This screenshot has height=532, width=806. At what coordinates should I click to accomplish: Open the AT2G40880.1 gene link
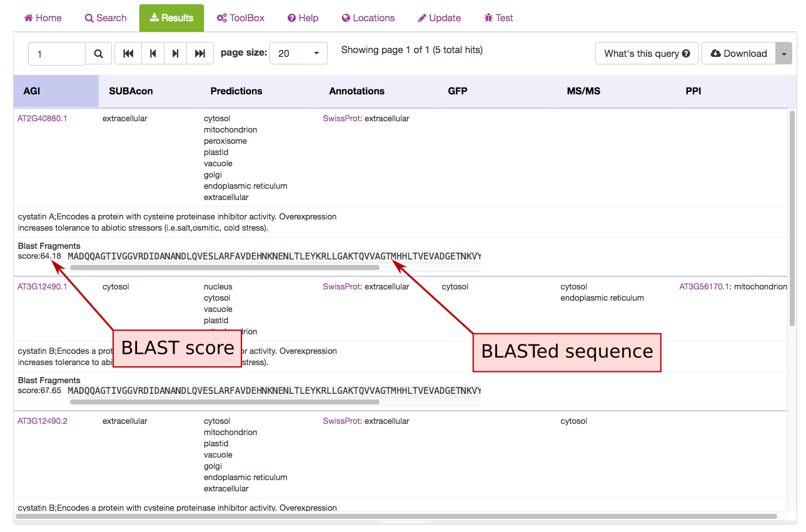pyautogui.click(x=43, y=118)
